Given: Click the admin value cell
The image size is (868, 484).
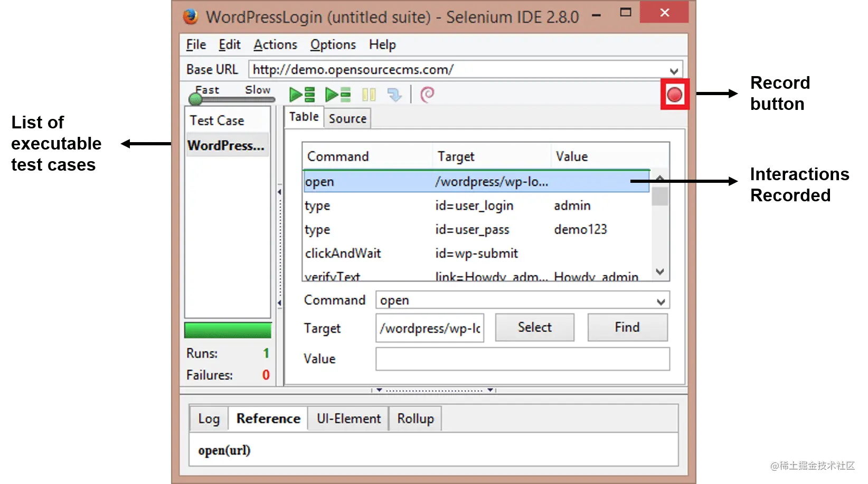Looking at the screenshot, I should point(572,206).
